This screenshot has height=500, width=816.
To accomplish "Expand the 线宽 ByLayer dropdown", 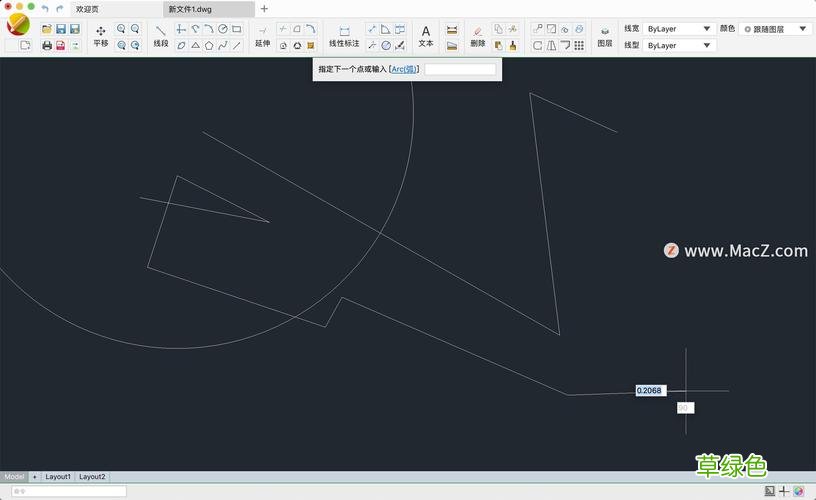I will [679, 29].
